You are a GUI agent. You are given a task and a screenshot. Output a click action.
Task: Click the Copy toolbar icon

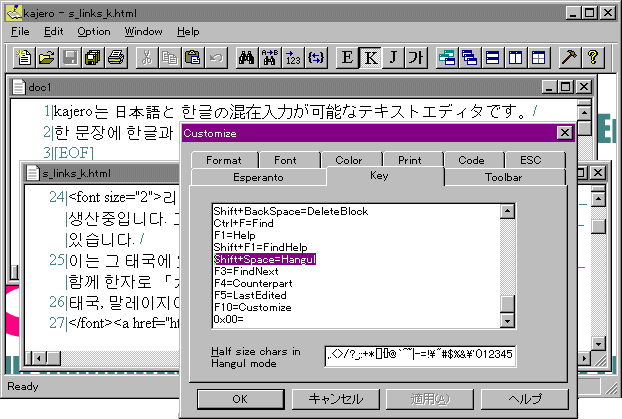pos(170,58)
